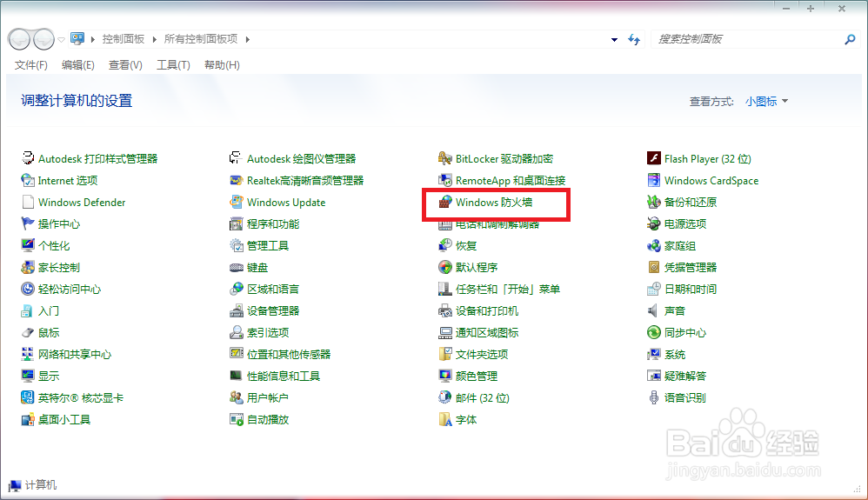The image size is (868, 500).
Task: Click the 操作中心 flag icon
Action: tap(28, 223)
